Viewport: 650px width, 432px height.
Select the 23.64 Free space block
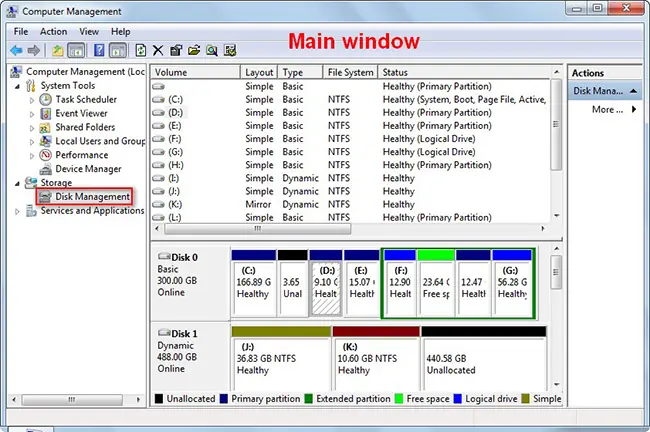pyautogui.click(x=436, y=283)
